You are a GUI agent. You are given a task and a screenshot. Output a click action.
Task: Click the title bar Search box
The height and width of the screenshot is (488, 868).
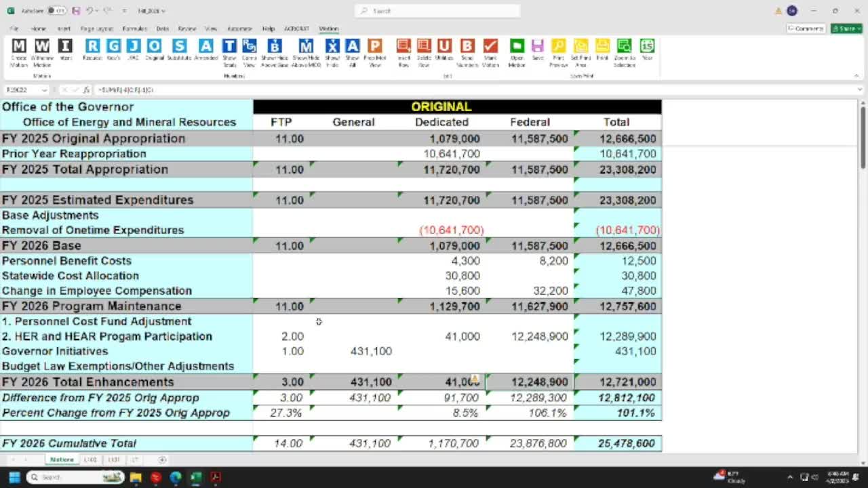pyautogui.click(x=437, y=11)
